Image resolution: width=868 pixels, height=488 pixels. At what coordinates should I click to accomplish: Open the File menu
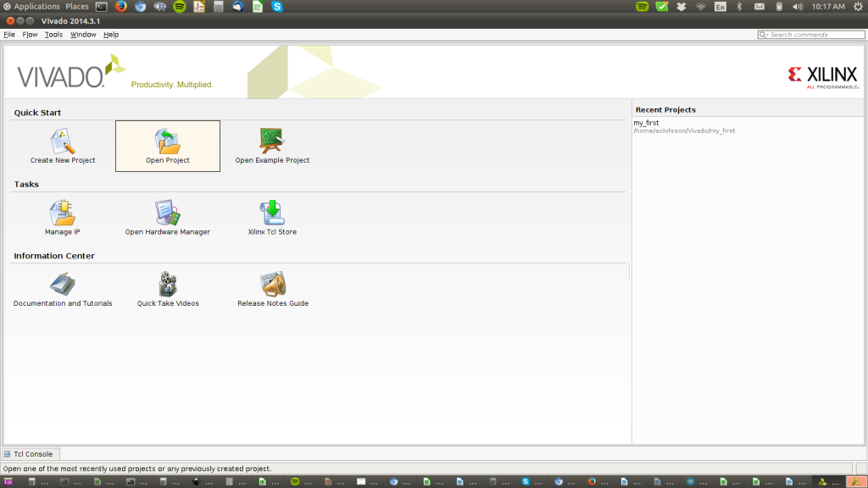tap(9, 35)
